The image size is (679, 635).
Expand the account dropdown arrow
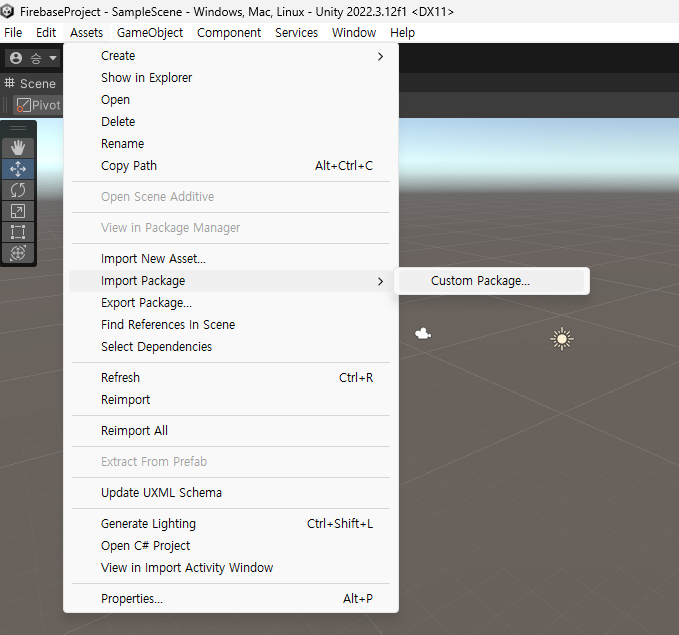(53, 58)
